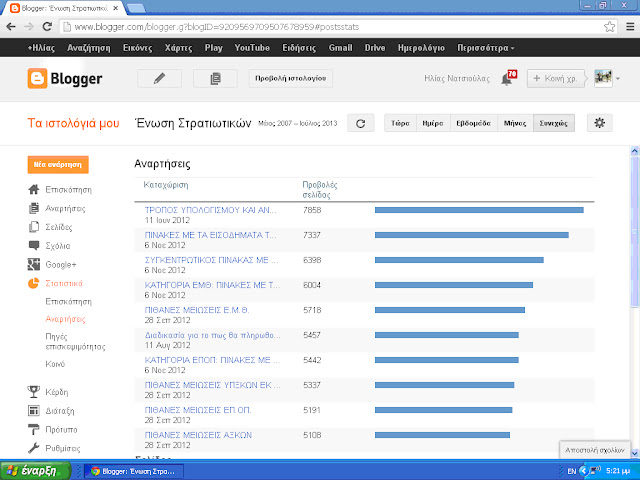Click browser back arrow
This screenshot has height=480, width=640.
11,27
